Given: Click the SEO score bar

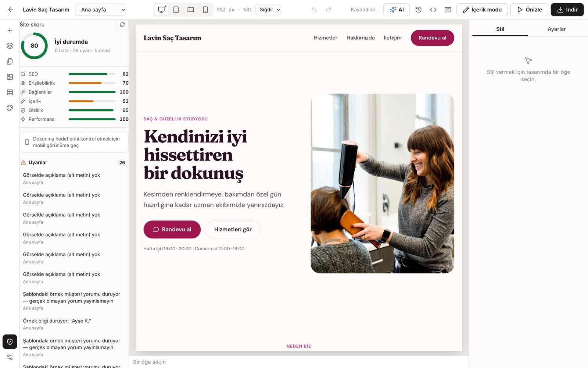Looking at the screenshot, I should tap(92, 74).
